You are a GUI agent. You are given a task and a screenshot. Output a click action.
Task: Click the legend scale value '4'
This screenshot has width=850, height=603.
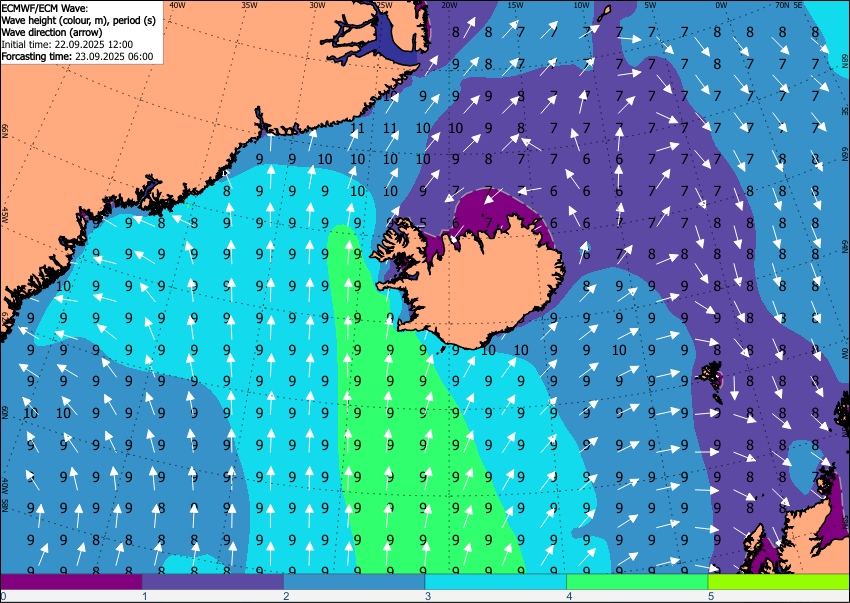point(569,597)
